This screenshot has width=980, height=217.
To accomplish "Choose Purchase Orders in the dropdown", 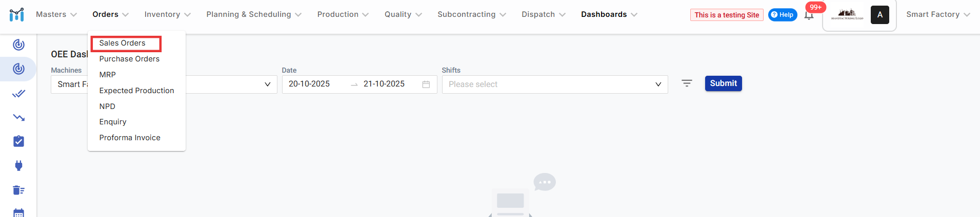I will (129, 59).
